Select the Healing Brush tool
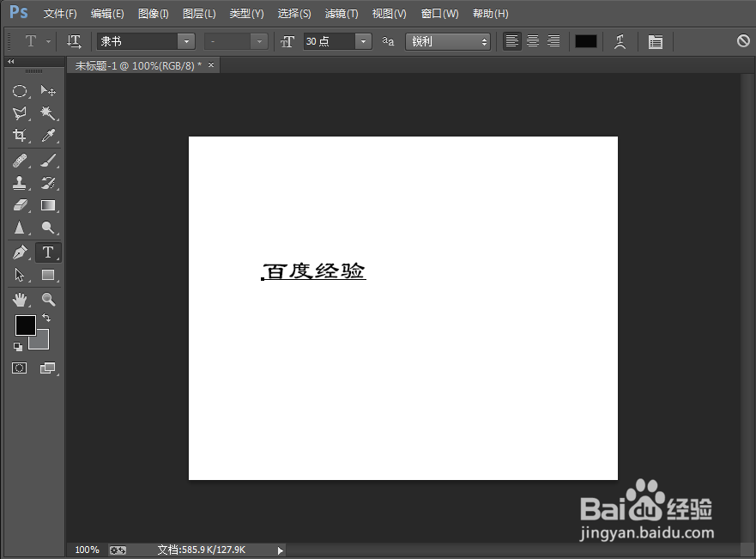The height and width of the screenshot is (559, 756). 19,160
